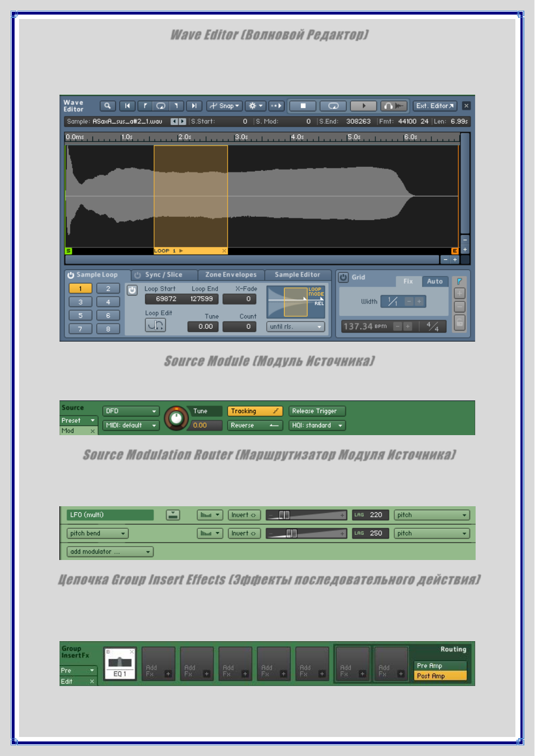Click the orange E end marker
This screenshot has height=756, width=535.
(x=455, y=251)
